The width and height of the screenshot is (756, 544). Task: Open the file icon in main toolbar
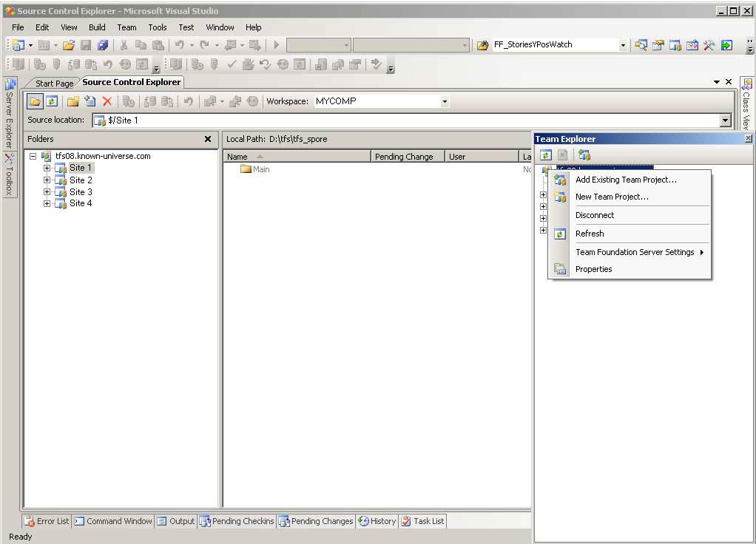coord(69,45)
